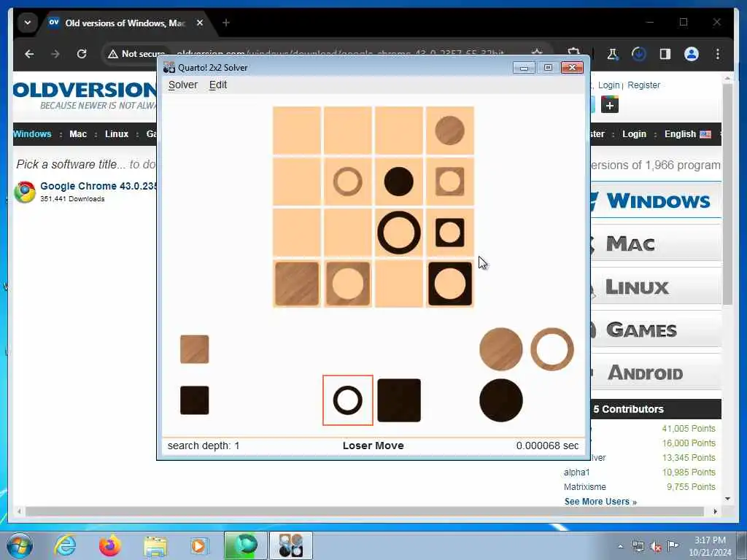This screenshot has height=560, width=747.
Task: Click the See More Users link
Action: click(x=600, y=502)
